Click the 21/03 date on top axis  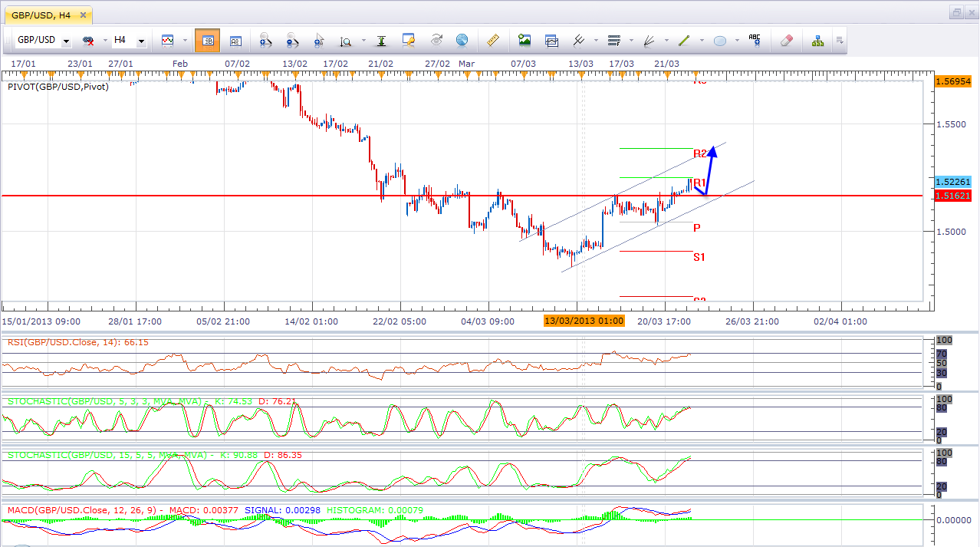(x=667, y=63)
